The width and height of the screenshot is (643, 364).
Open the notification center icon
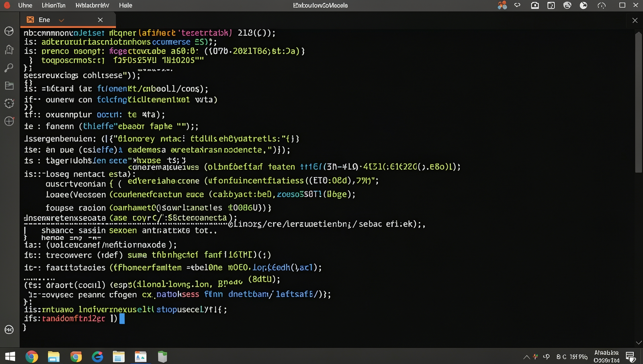pyautogui.click(x=630, y=357)
